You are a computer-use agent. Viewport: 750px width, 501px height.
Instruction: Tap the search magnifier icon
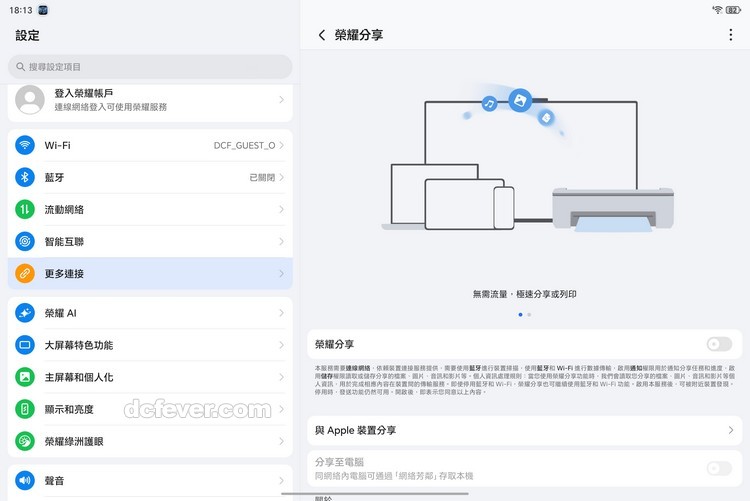(21, 67)
